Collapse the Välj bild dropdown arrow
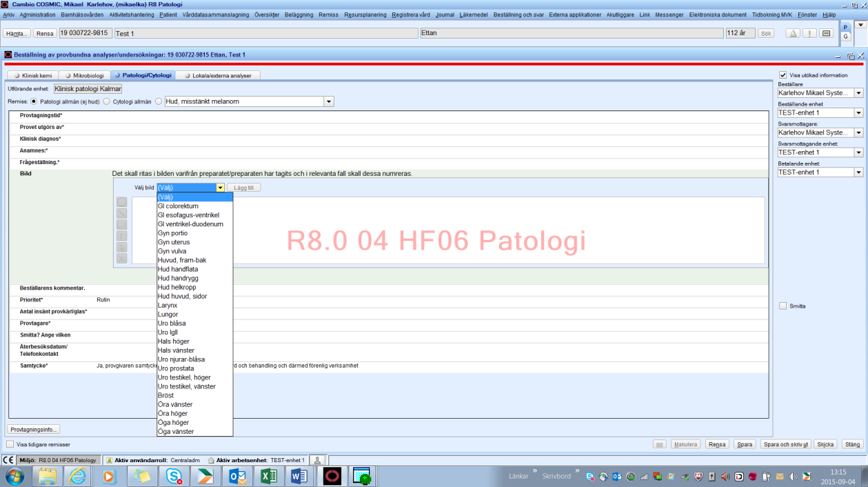Image resolution: width=868 pixels, height=487 pixels. [x=220, y=188]
